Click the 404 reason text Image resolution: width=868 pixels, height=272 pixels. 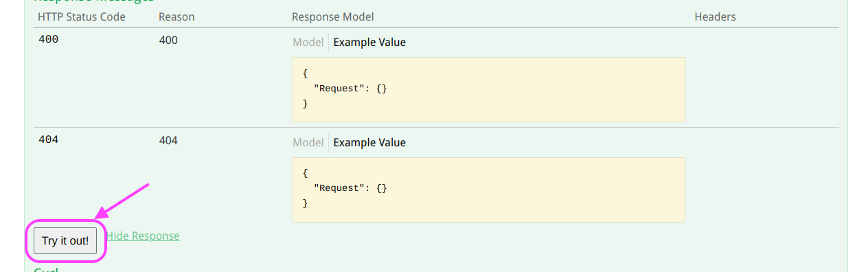pyautogui.click(x=168, y=141)
